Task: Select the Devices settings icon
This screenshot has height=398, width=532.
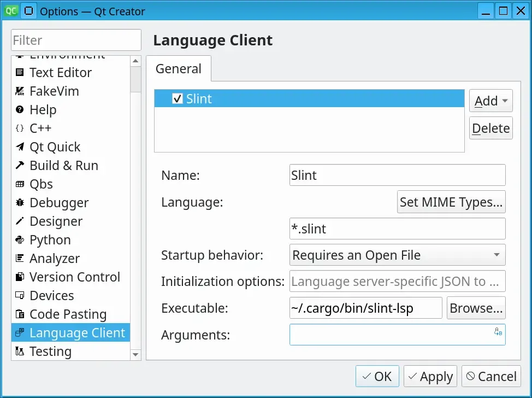Action: point(19,296)
